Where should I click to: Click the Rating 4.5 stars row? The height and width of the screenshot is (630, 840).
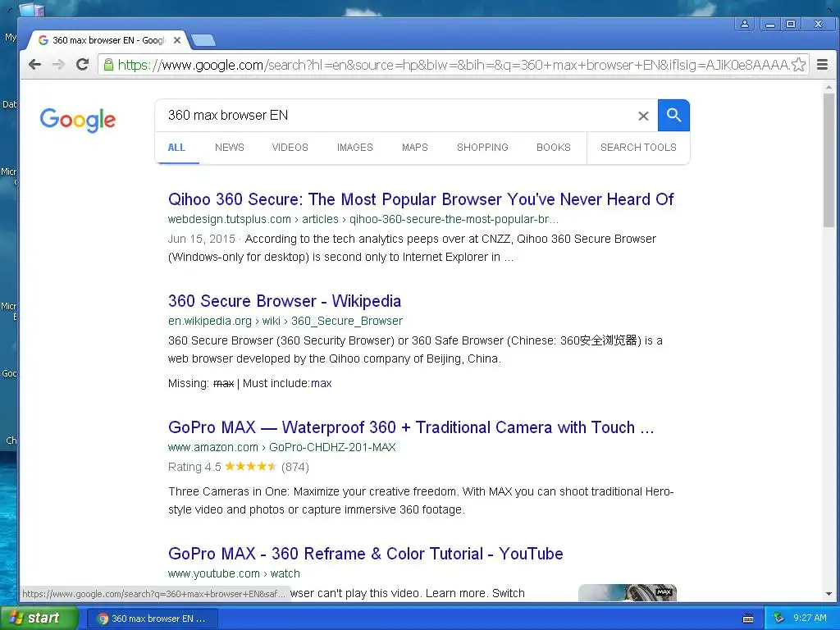(x=239, y=467)
